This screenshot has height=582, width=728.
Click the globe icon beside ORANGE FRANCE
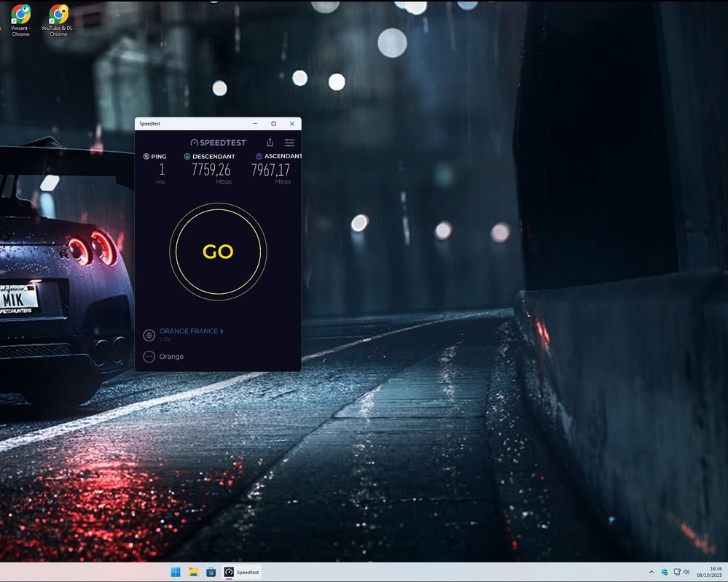pos(149,335)
